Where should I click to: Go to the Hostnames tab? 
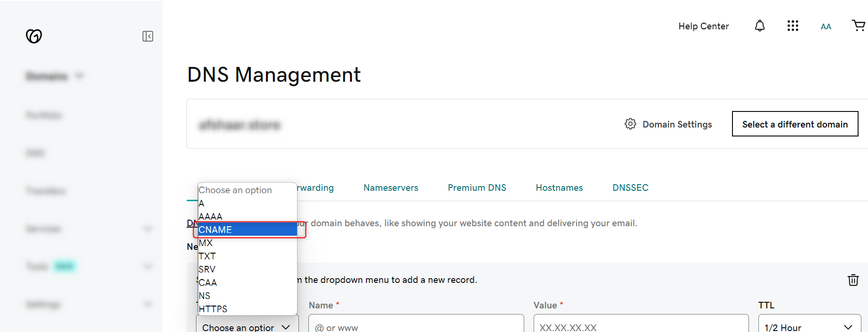pos(559,187)
